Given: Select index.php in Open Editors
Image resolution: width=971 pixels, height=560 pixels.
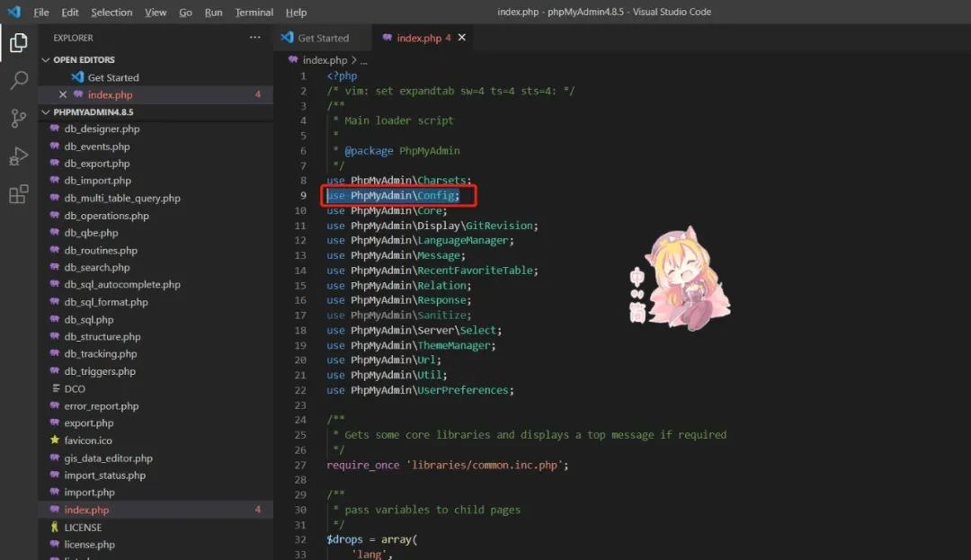Looking at the screenshot, I should pyautogui.click(x=156, y=94).
